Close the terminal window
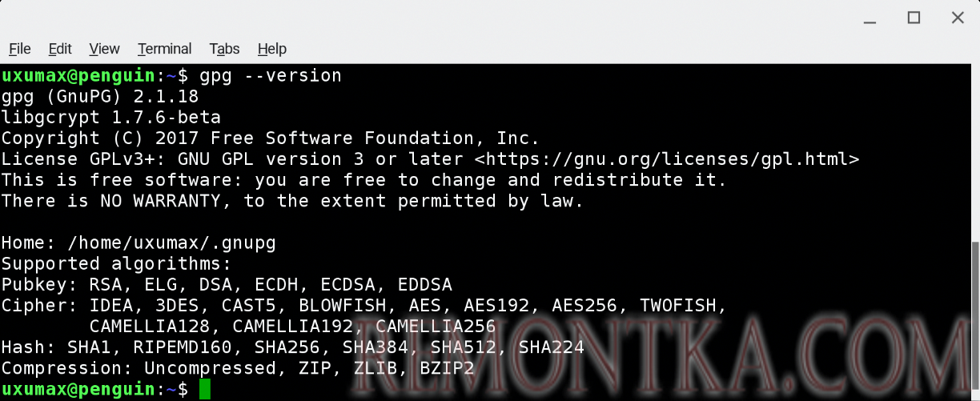This screenshot has height=401, width=980. (x=957, y=18)
